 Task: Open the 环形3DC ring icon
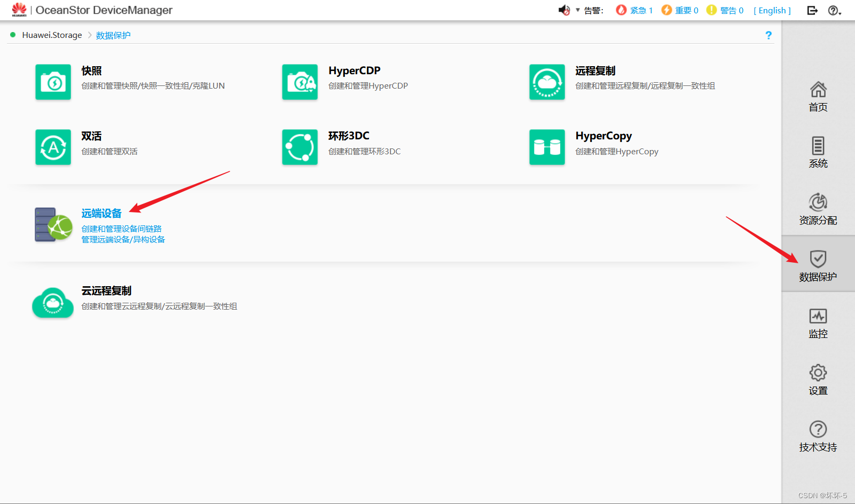click(x=300, y=147)
